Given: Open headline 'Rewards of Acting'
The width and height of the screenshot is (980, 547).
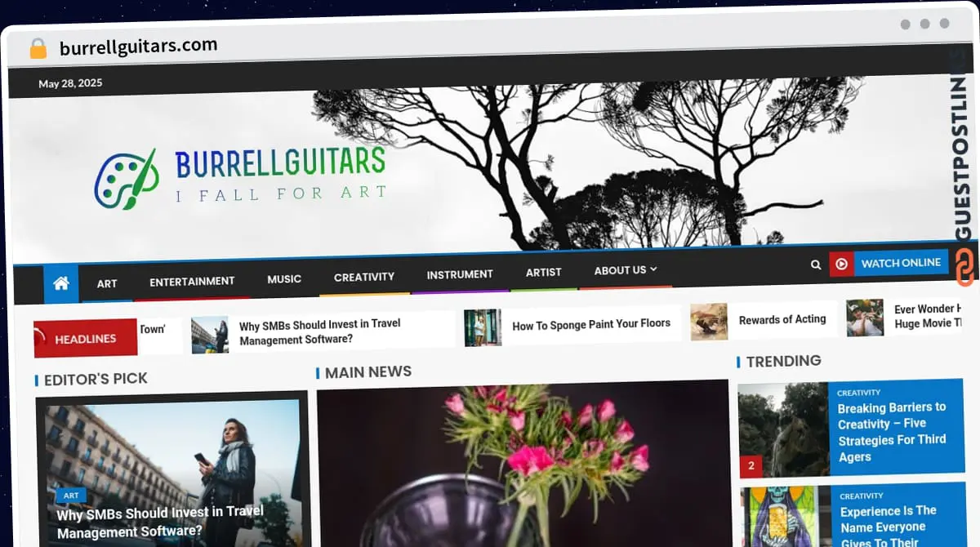Looking at the screenshot, I should (x=782, y=319).
